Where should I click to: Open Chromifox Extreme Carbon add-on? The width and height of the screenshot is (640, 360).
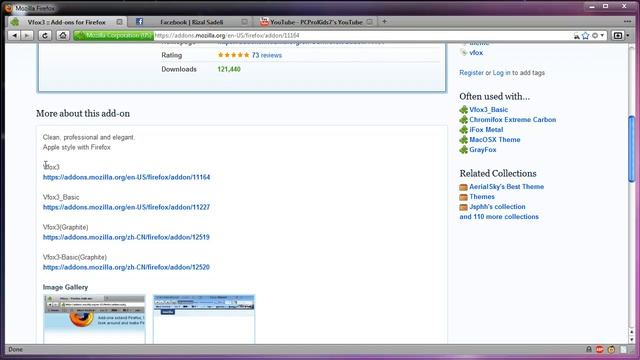(x=513, y=120)
